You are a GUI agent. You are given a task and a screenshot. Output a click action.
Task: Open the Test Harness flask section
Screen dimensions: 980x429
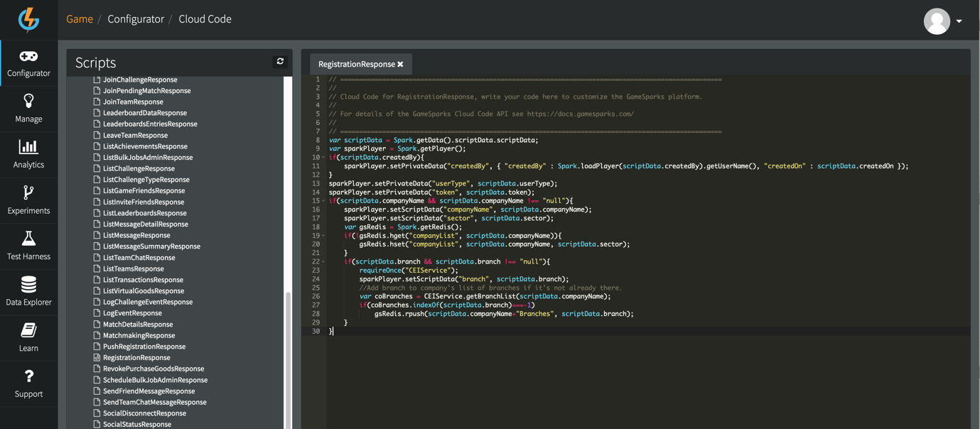[28, 246]
